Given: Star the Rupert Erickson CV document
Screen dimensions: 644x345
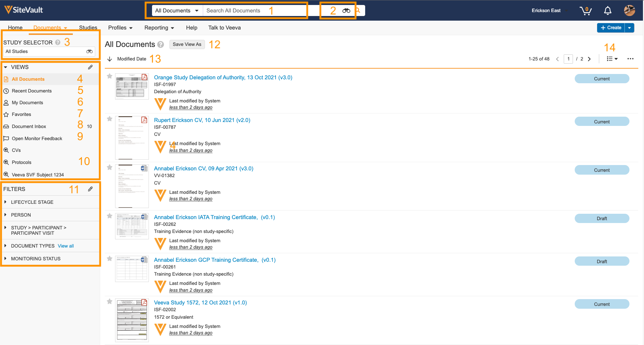Looking at the screenshot, I should (x=110, y=119).
